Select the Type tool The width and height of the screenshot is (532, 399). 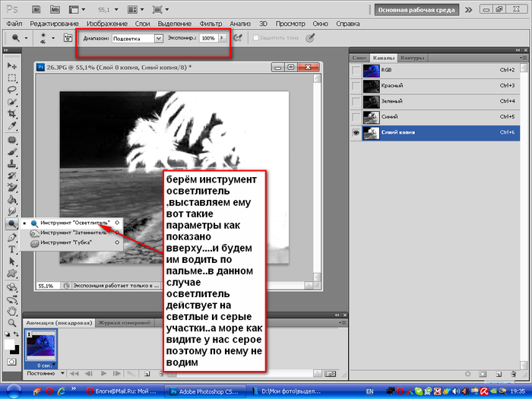tap(12, 249)
